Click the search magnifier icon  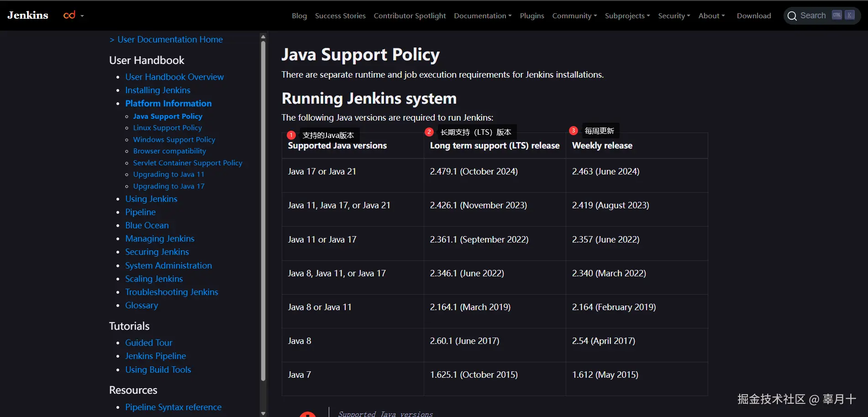pyautogui.click(x=792, y=16)
